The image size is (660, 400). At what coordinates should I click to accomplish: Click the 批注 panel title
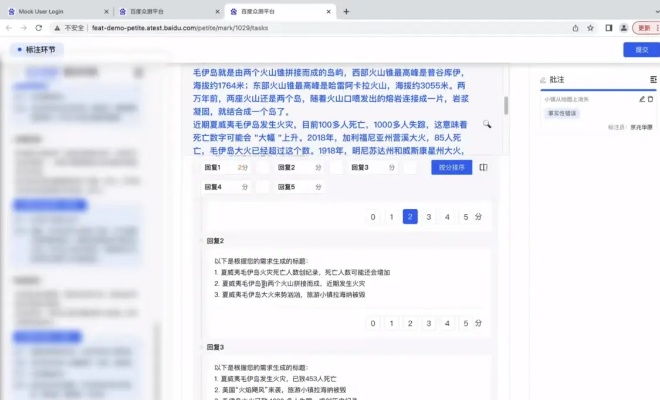[556, 80]
